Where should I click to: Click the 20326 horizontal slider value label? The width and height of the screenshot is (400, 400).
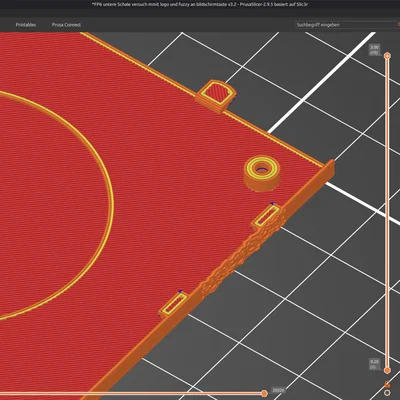[278, 390]
